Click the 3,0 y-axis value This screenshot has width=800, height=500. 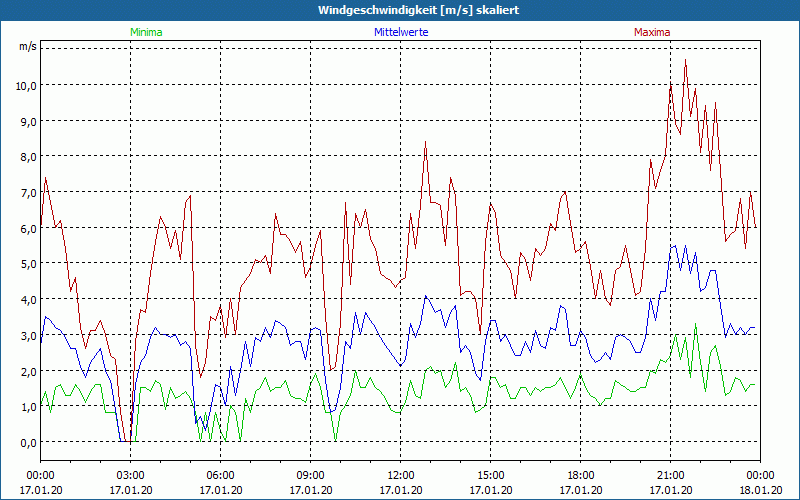coord(28,335)
